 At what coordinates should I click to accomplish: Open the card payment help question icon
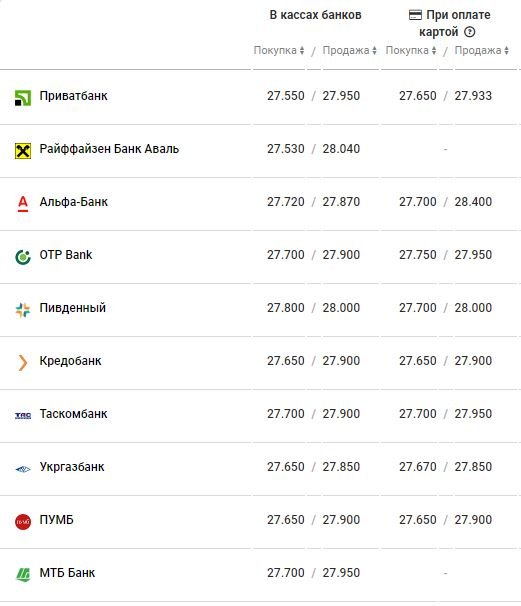point(469,32)
